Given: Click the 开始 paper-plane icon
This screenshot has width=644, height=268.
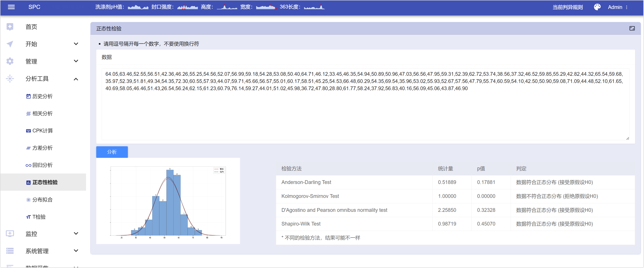Looking at the screenshot, I should click(x=10, y=44).
